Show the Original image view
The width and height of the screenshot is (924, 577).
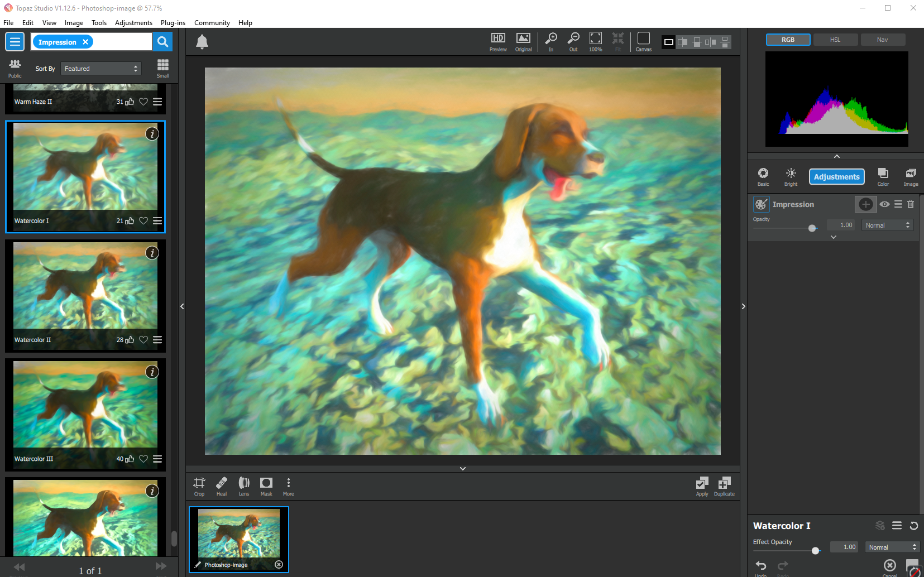point(523,42)
